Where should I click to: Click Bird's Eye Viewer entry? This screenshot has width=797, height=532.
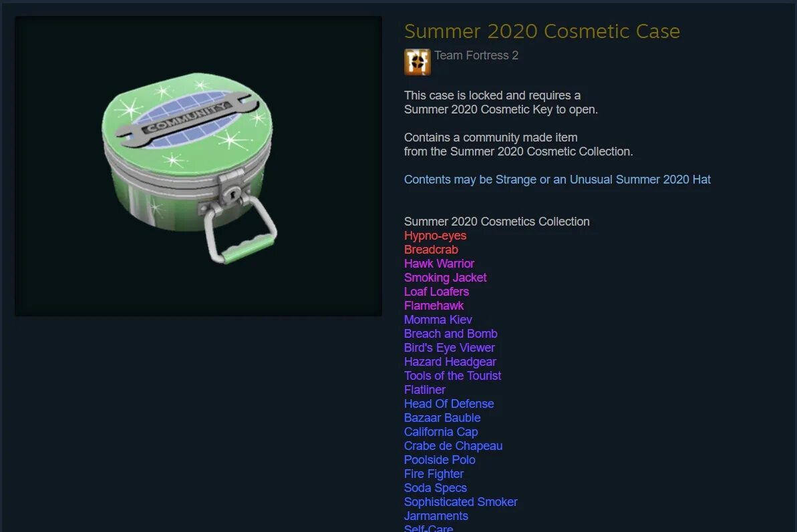pos(450,348)
